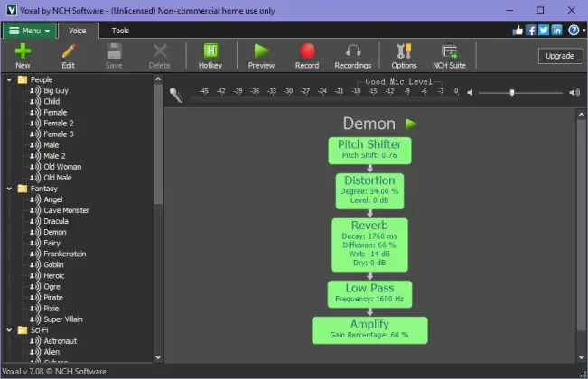Select the Female 3 voice
This screenshot has height=379, width=588.
59,134
